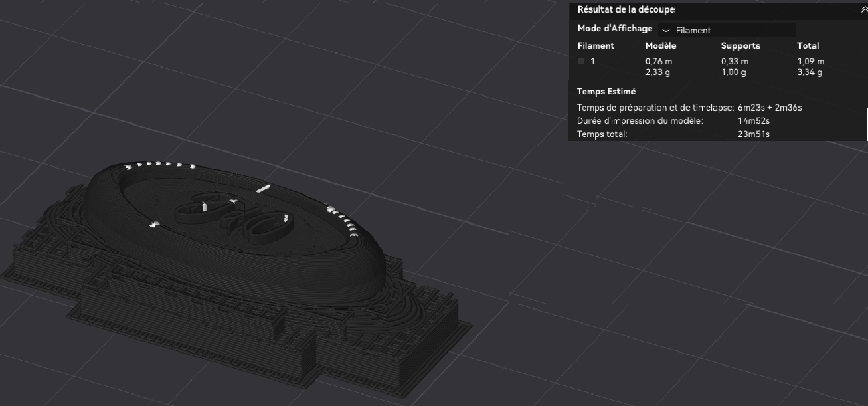
Task: Select the Modèle column header
Action: [x=660, y=46]
